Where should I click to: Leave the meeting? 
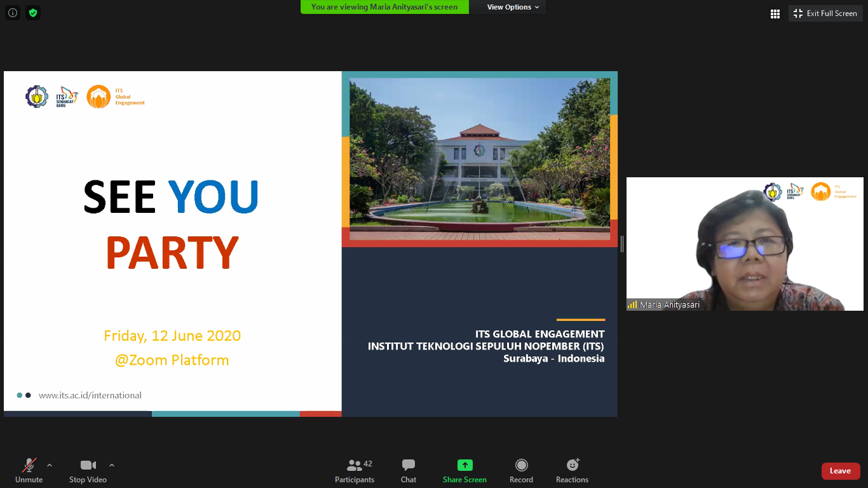(840, 471)
